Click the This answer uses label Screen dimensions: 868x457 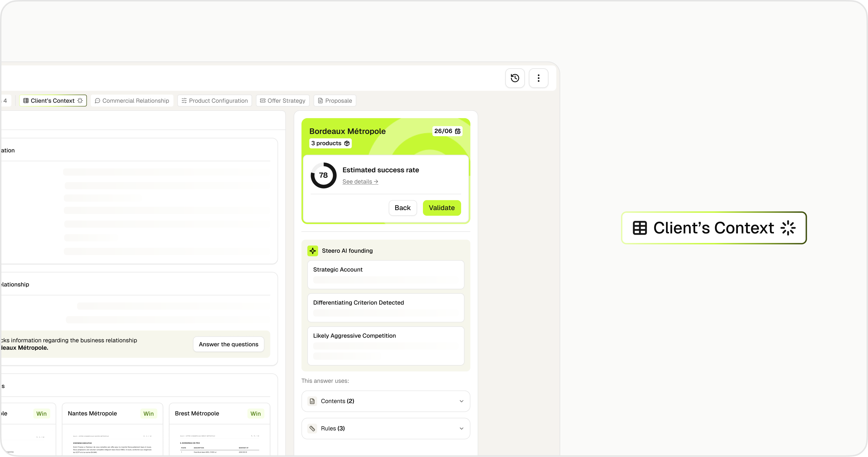tap(325, 381)
